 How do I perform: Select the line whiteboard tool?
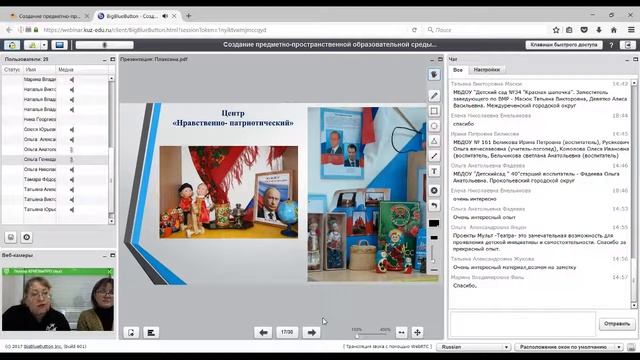click(434, 156)
